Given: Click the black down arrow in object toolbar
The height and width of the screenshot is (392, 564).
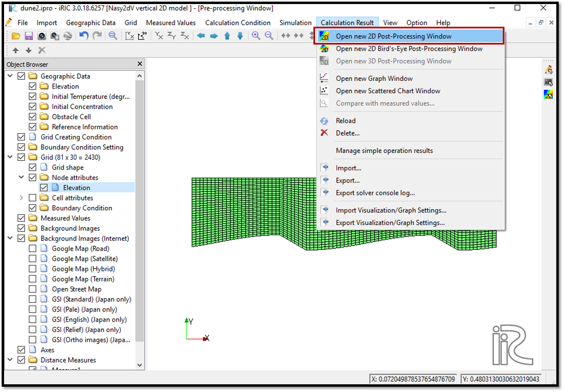Looking at the screenshot, I should pos(29,50).
